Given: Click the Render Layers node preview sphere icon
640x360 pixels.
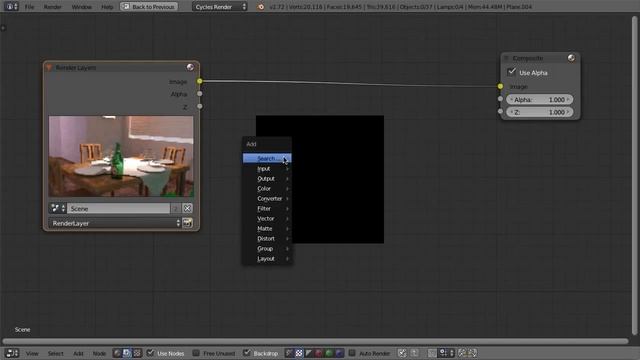Looking at the screenshot, I should coord(190,67).
